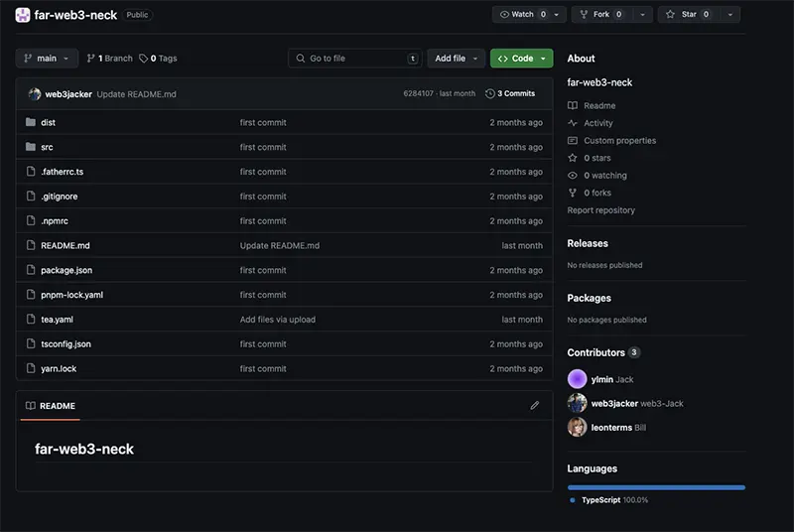The height and width of the screenshot is (532, 794).
Task: Click the TypeScript language bar
Action: [x=656, y=487]
